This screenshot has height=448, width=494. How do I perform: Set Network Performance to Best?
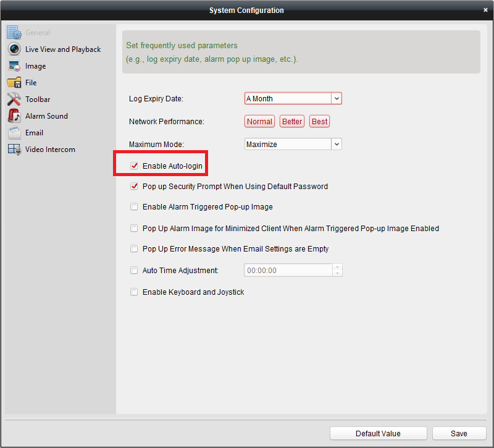click(319, 122)
